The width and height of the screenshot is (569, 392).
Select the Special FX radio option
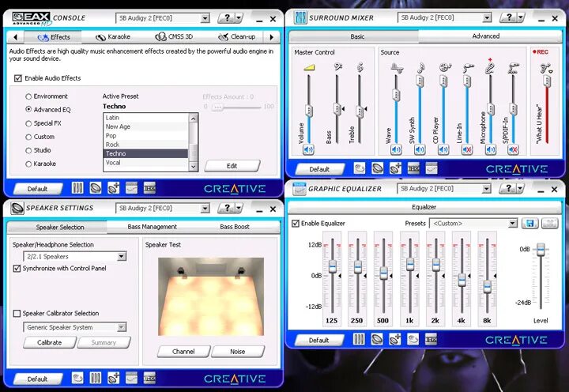coord(28,123)
